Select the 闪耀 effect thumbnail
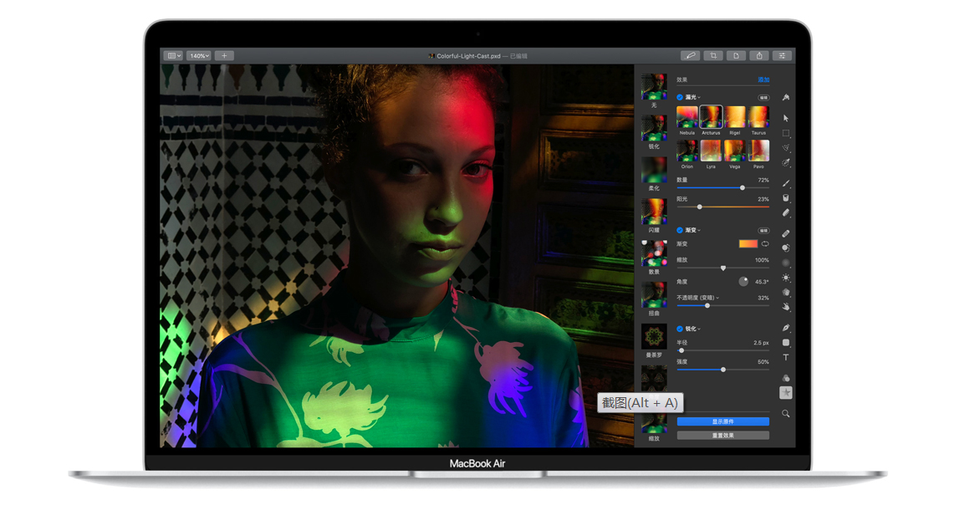This screenshot has height=531, width=980. (x=654, y=212)
